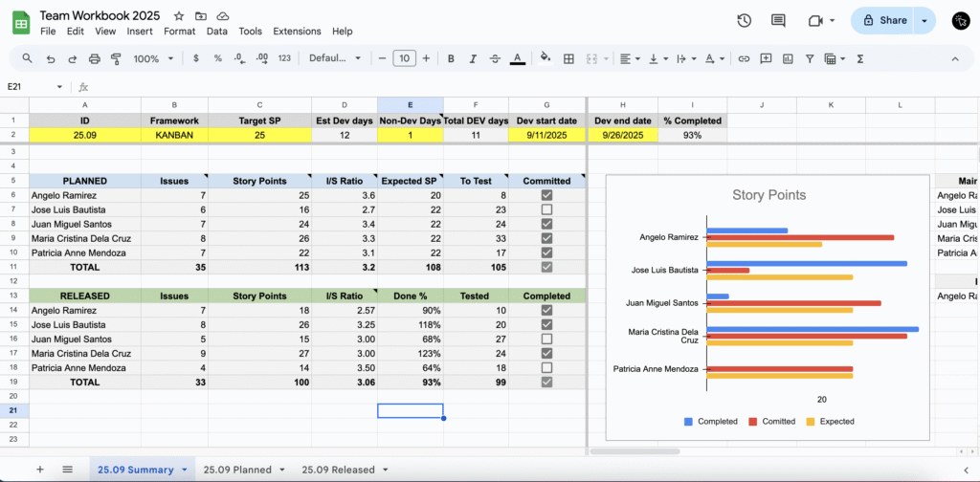Switch to the 25.09 Planned sheet tab
The width and height of the screenshot is (980, 482).
point(237,470)
